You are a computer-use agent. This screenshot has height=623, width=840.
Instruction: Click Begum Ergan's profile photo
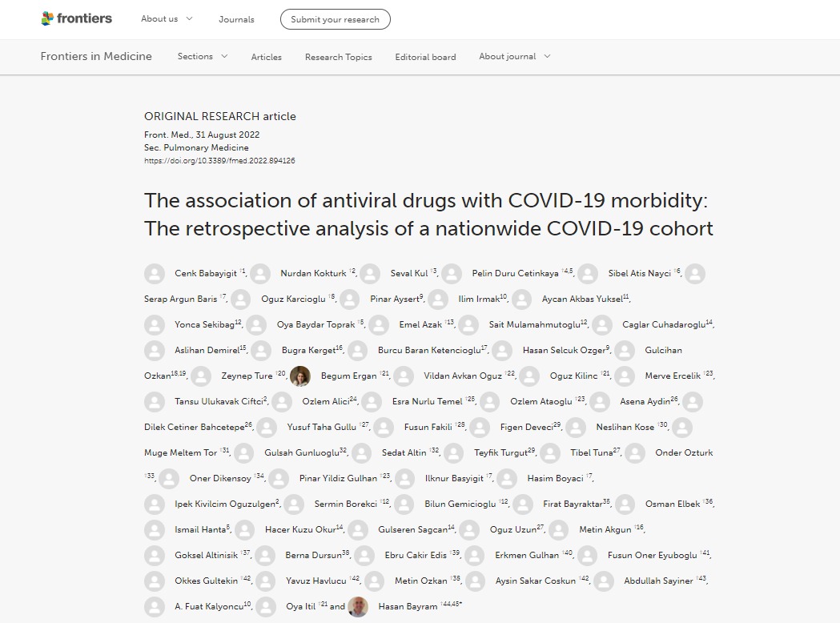tap(300, 376)
